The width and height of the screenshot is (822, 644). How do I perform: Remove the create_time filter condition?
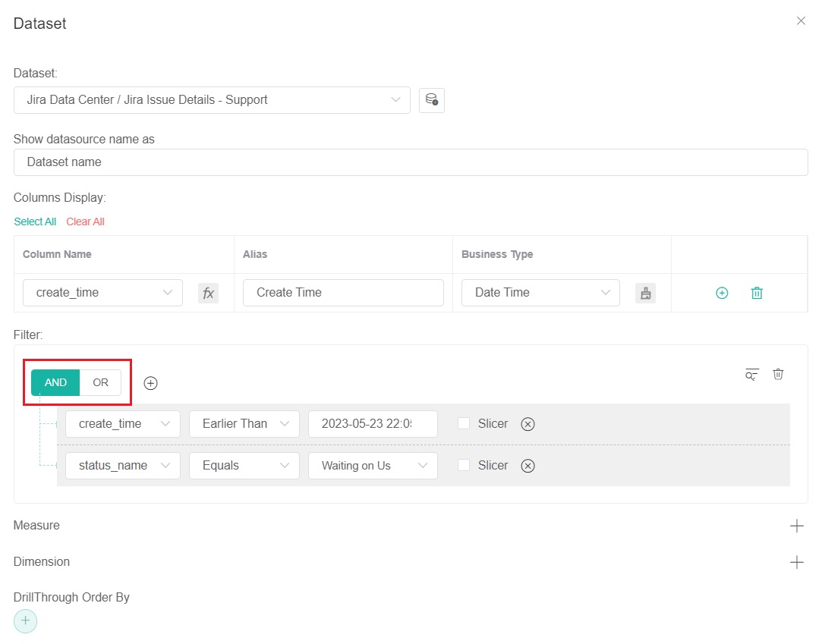point(528,424)
